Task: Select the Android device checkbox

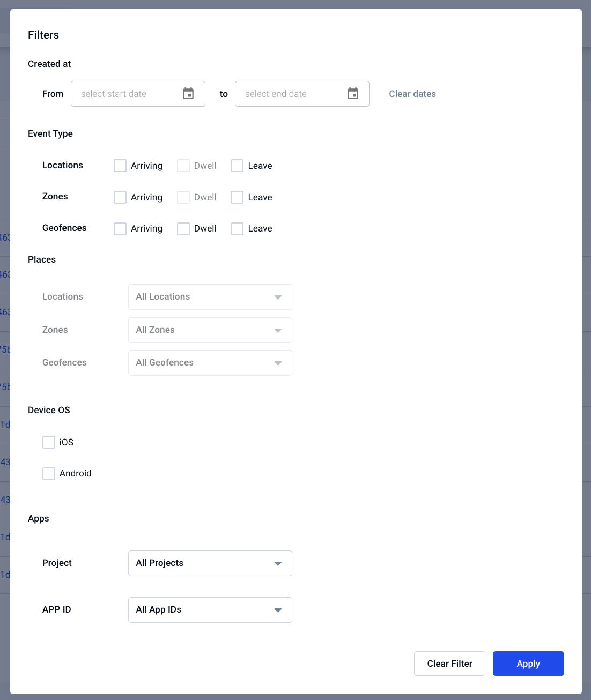Action: coord(49,474)
